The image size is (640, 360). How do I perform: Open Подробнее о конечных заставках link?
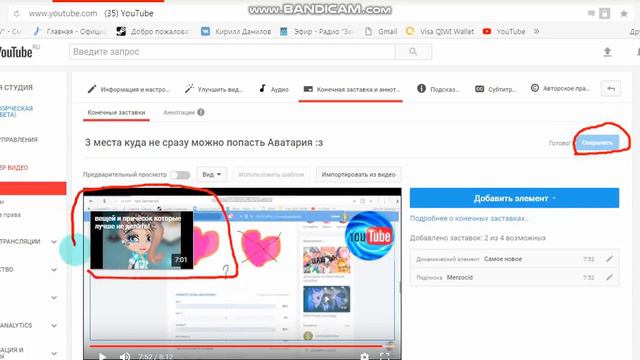[x=469, y=218]
